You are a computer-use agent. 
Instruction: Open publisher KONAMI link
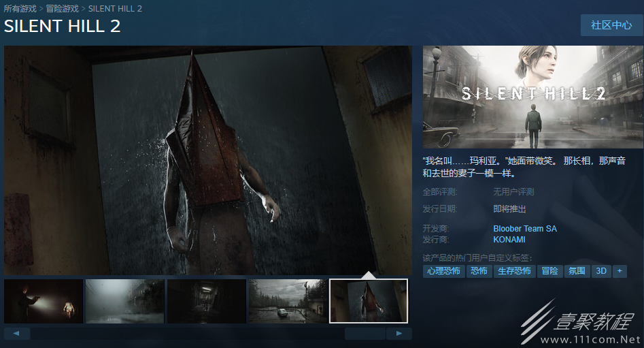pos(509,240)
